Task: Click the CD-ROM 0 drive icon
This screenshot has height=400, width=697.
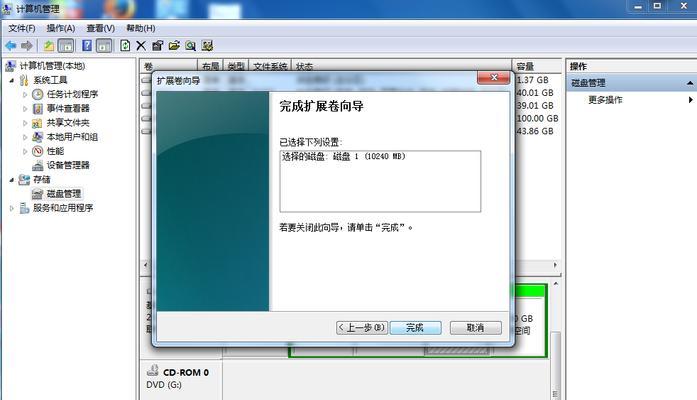Action: 153,370
